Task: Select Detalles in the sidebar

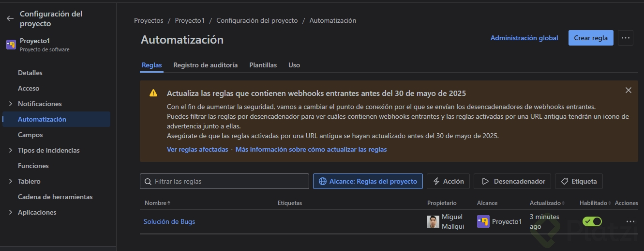Action: click(x=30, y=73)
